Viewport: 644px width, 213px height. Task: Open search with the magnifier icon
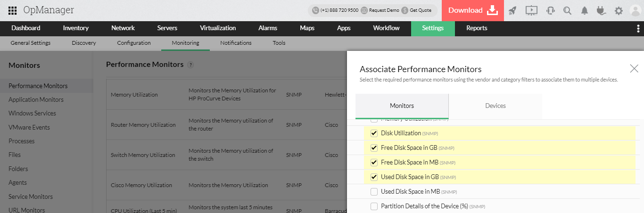[x=567, y=10]
